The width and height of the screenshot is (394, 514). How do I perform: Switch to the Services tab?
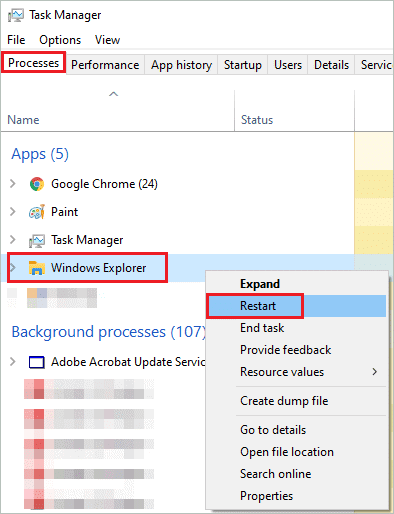click(x=375, y=65)
